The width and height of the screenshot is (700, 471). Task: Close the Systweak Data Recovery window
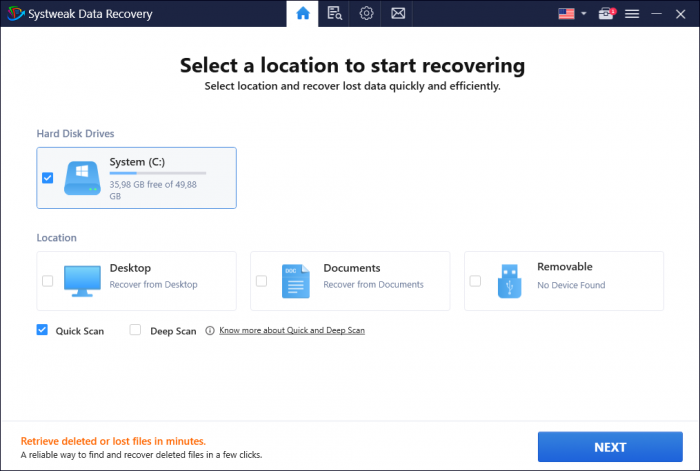pyautogui.click(x=680, y=14)
